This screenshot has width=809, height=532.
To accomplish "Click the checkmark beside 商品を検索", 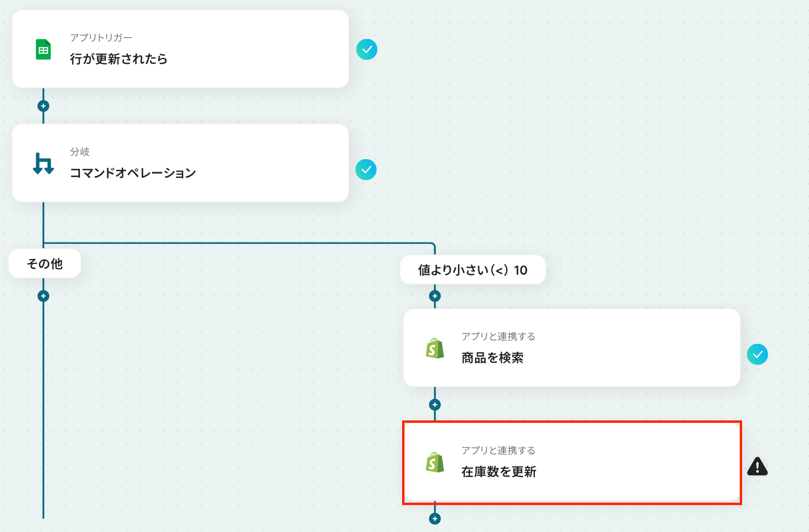I will point(757,355).
